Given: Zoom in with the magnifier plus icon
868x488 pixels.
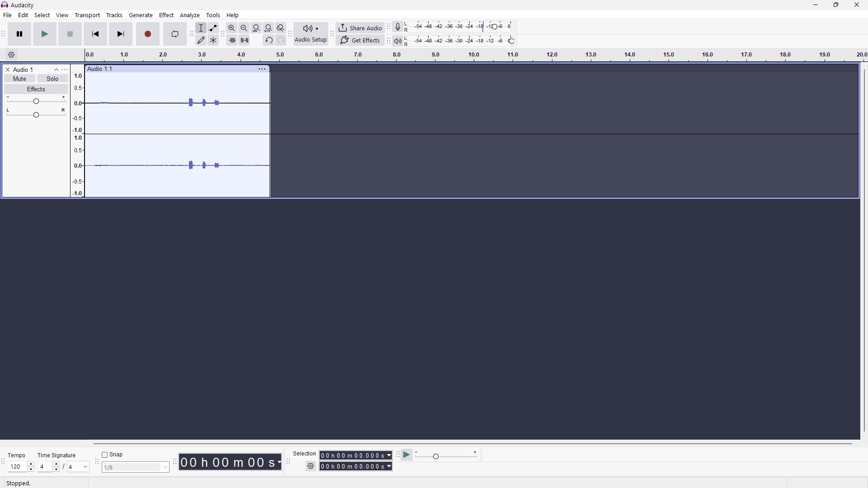Looking at the screenshot, I should (x=232, y=28).
